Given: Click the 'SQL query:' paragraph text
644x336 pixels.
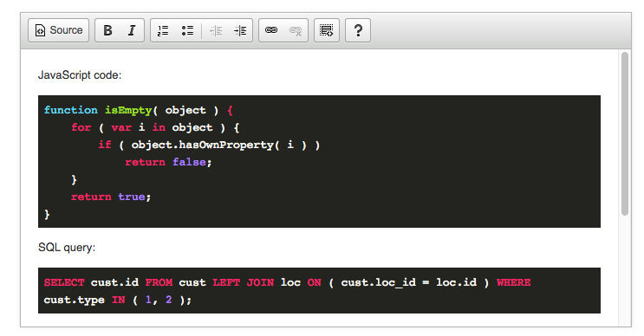Looking at the screenshot, I should click(67, 248).
